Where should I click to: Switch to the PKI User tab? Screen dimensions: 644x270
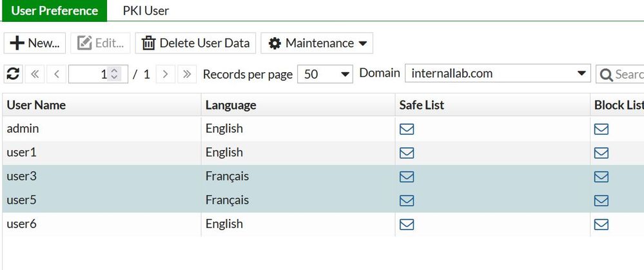pyautogui.click(x=146, y=11)
